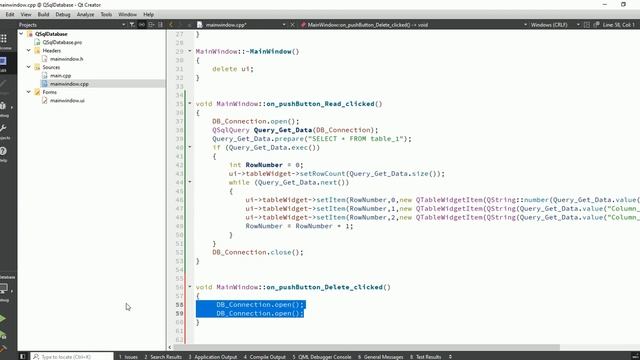Image resolution: width=640 pixels, height=360 pixels.
Task: Switch to Edit mode in sidebar
Action: click(x=4, y=64)
